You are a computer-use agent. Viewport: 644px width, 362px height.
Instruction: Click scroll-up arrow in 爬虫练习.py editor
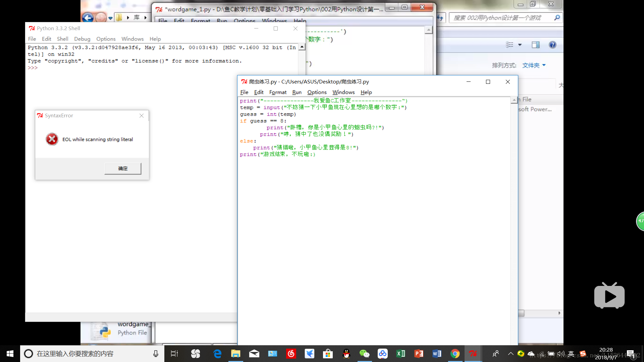coord(514,100)
